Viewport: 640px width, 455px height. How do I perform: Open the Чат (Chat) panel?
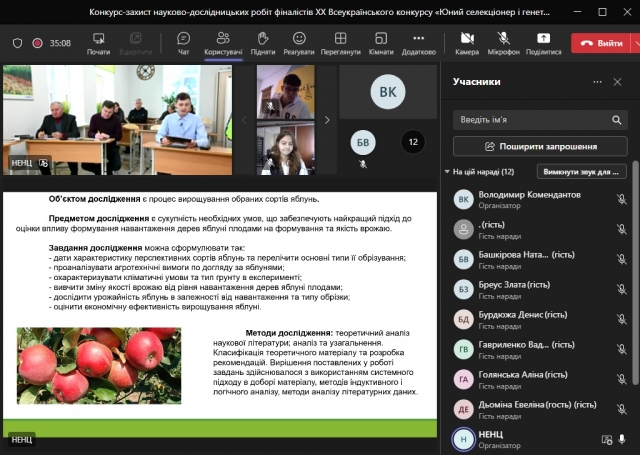[184, 42]
